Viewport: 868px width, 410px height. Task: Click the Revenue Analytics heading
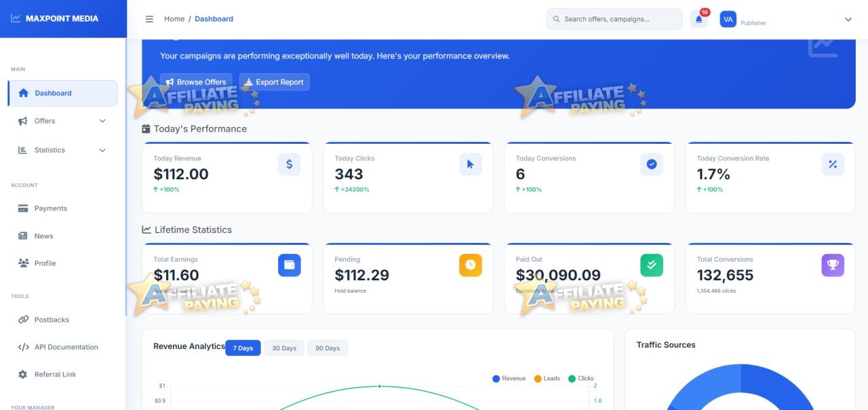click(x=189, y=346)
